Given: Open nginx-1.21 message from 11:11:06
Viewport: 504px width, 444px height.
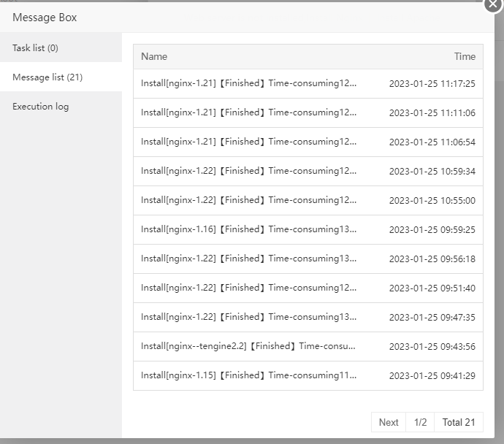Looking at the screenshot, I should 249,113.
